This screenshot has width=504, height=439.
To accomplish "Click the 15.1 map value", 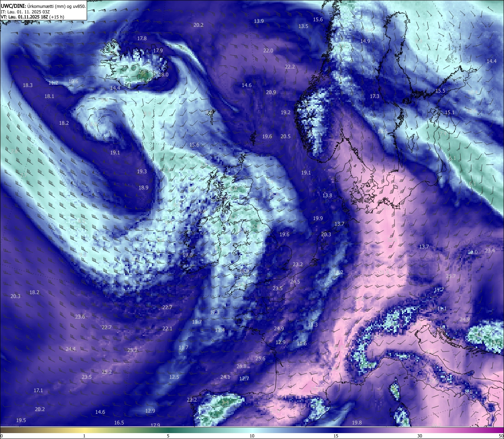I will pos(450,113).
